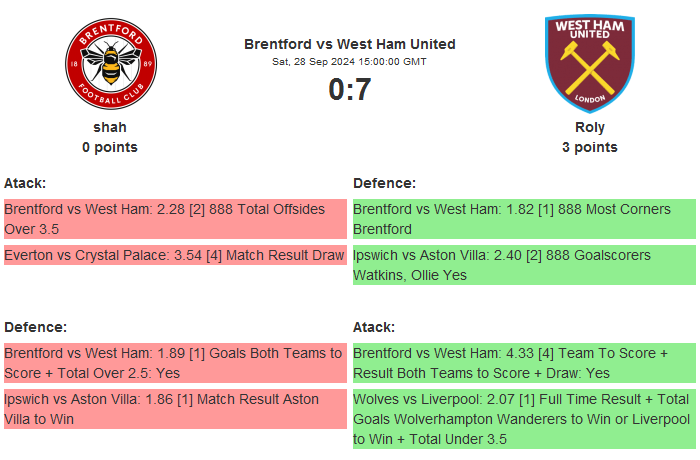Viewport: 700px width, 460px height.
Task: Click the West Ham United crest
Action: 589,65
